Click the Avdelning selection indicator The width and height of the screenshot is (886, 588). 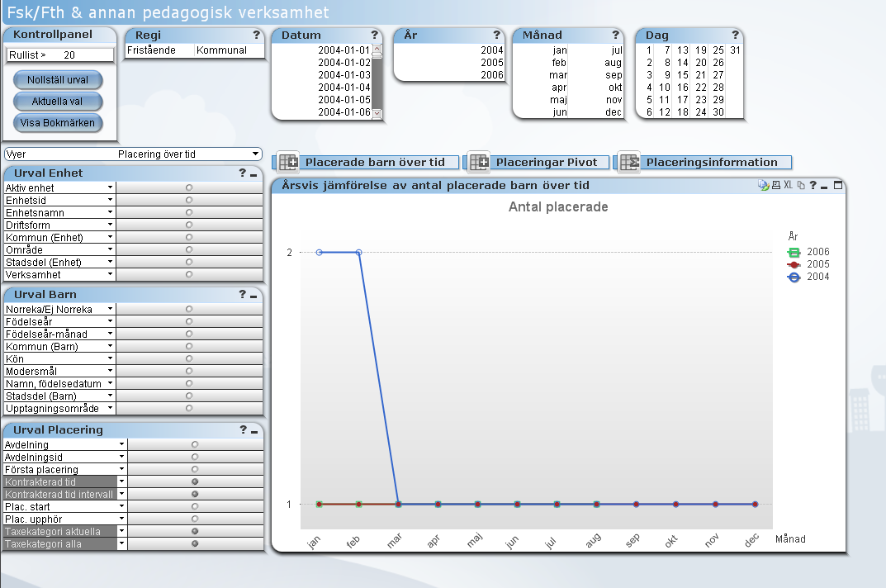click(x=195, y=445)
